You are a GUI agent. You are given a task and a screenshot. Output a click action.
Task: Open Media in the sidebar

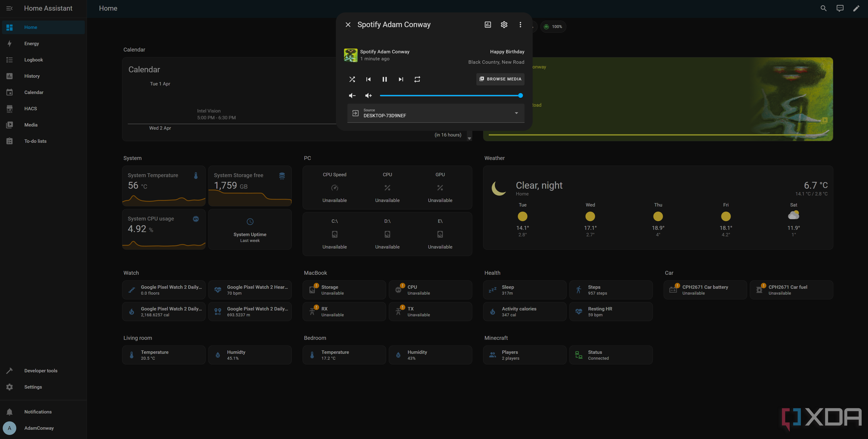pyautogui.click(x=43, y=125)
